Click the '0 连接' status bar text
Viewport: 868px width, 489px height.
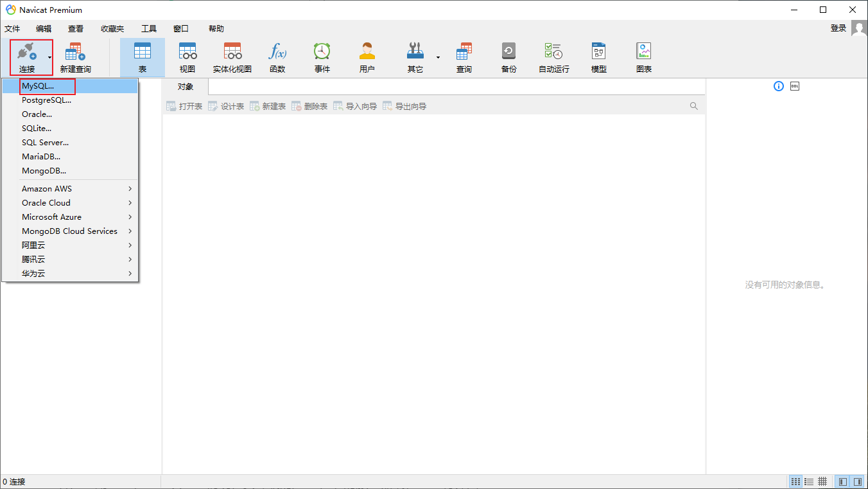point(14,481)
